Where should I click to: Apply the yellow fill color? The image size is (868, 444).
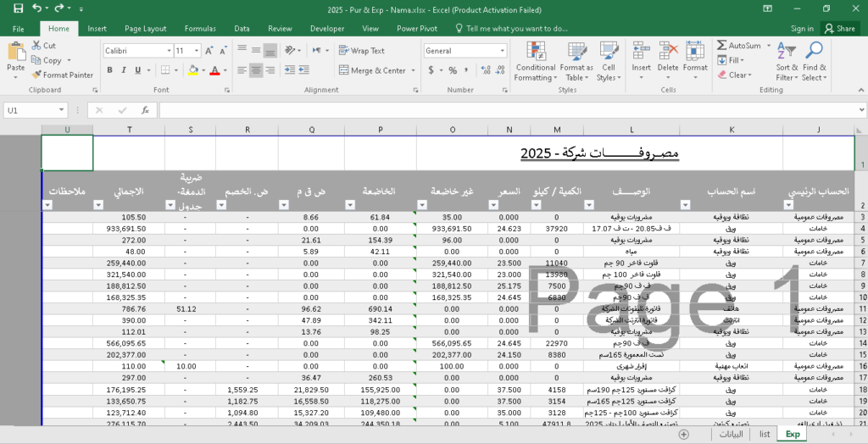coord(193,70)
